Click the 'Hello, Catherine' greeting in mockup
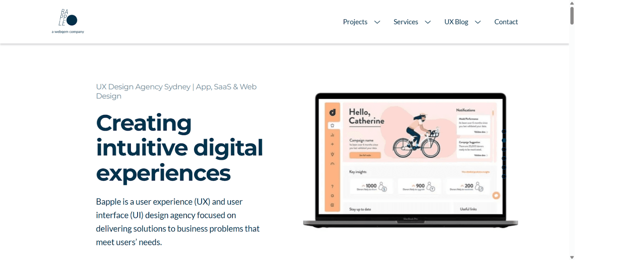 pos(367,116)
